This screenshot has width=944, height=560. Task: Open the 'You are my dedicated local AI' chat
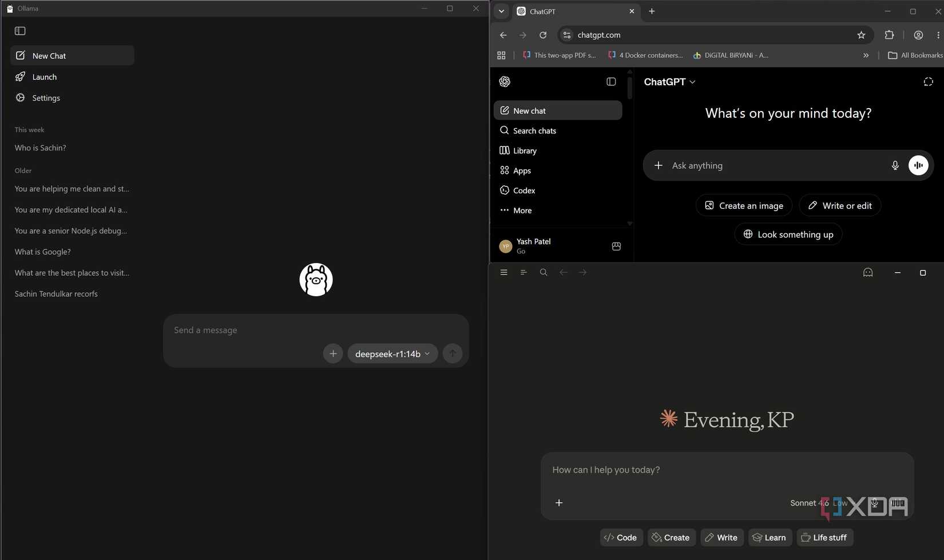72,210
